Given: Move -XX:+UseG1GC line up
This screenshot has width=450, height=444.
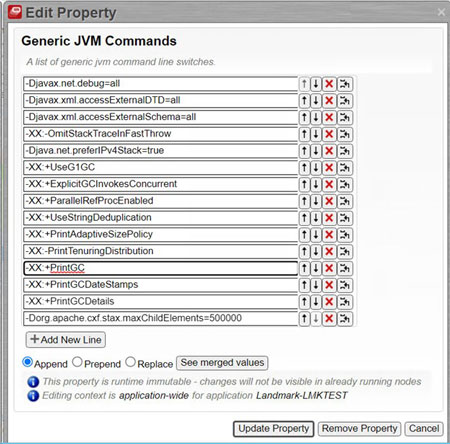Looking at the screenshot, I should [304, 168].
